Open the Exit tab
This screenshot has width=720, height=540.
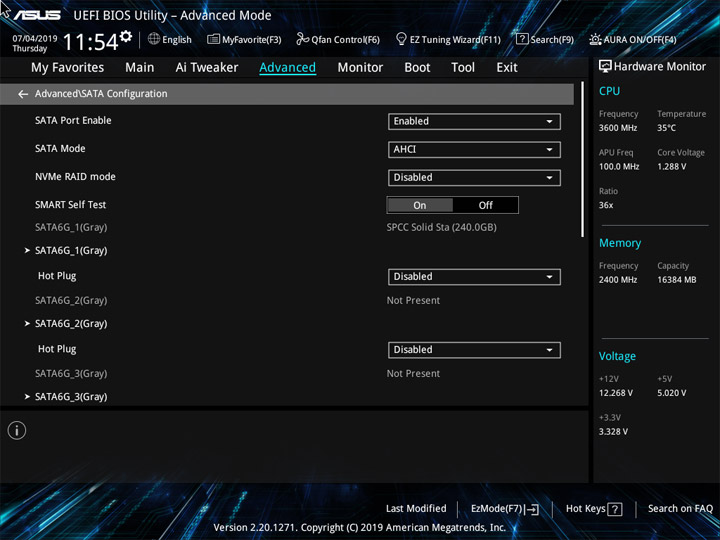click(507, 68)
